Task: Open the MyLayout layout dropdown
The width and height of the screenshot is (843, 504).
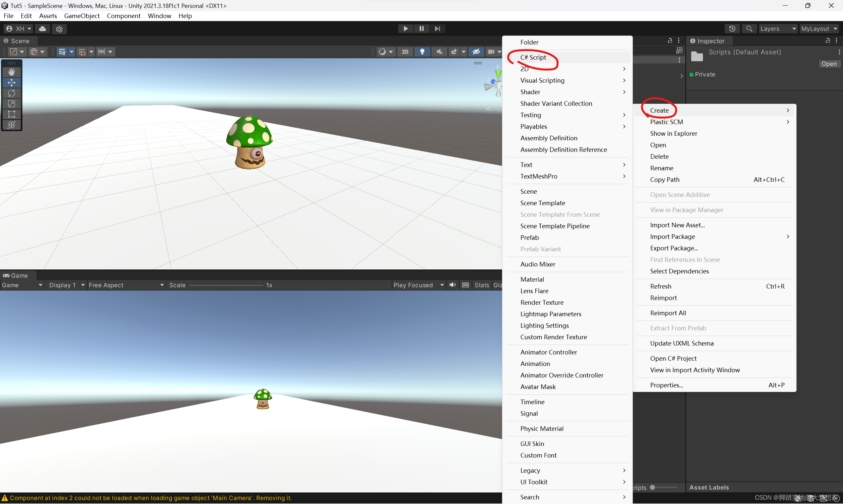Action: (x=820, y=29)
